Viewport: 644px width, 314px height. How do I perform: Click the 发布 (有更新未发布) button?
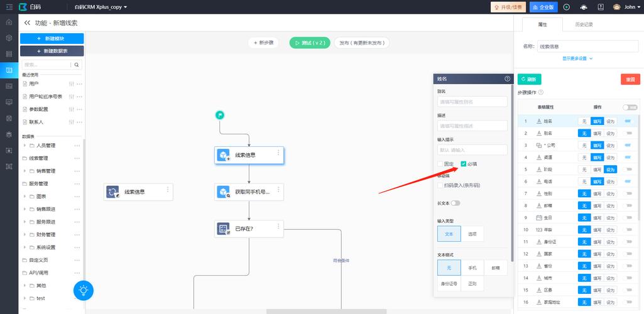(x=362, y=43)
